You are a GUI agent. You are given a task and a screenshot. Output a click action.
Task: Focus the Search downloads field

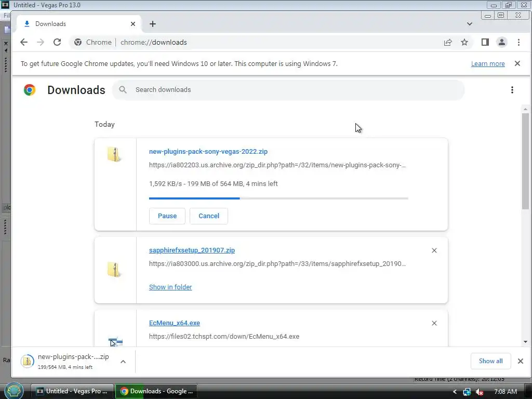pos(288,90)
